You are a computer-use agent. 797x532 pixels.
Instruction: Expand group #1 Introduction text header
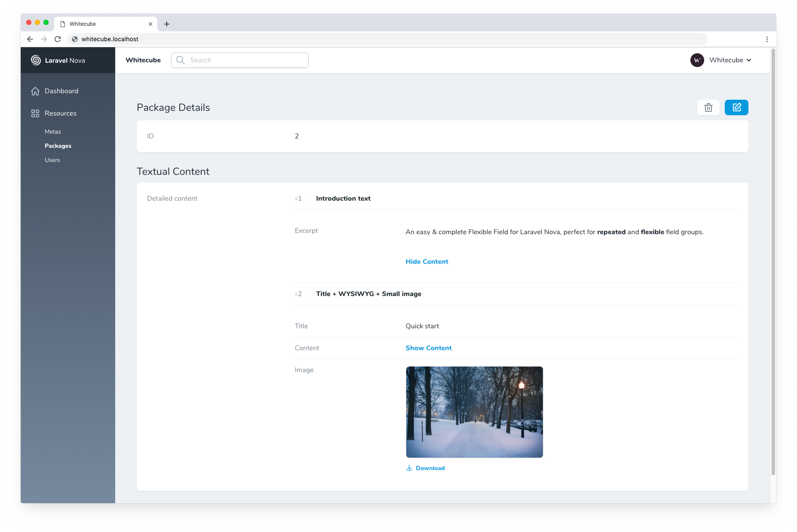coord(343,198)
